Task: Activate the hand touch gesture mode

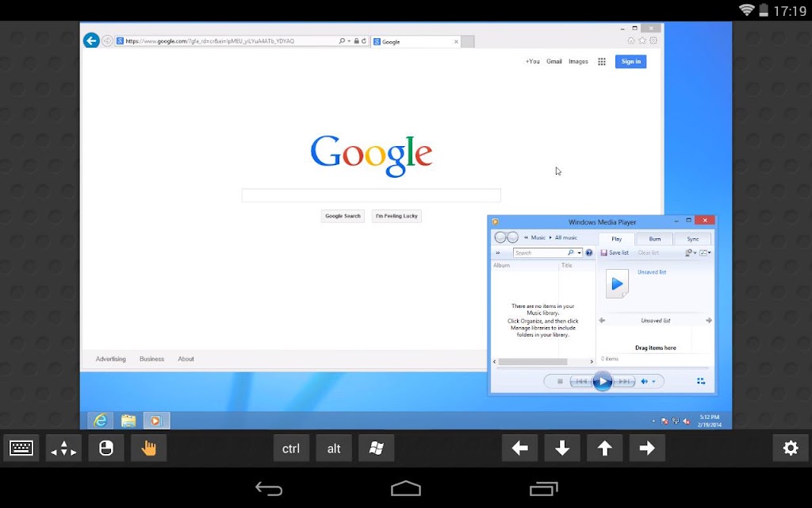Action: 148,448
